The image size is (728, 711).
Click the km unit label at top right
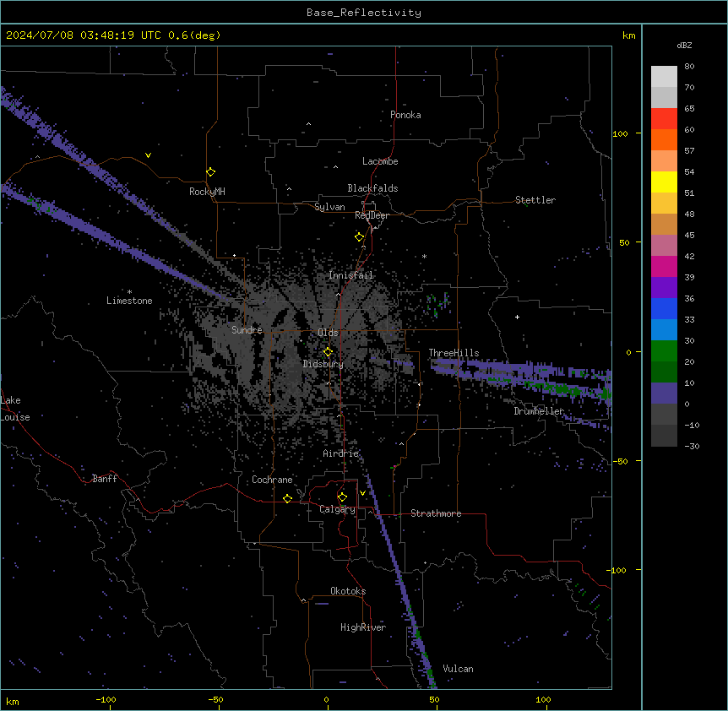pos(629,35)
